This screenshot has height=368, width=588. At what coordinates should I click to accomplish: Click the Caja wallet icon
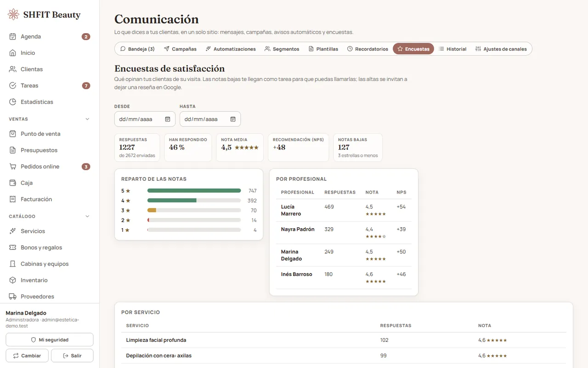[x=13, y=183]
